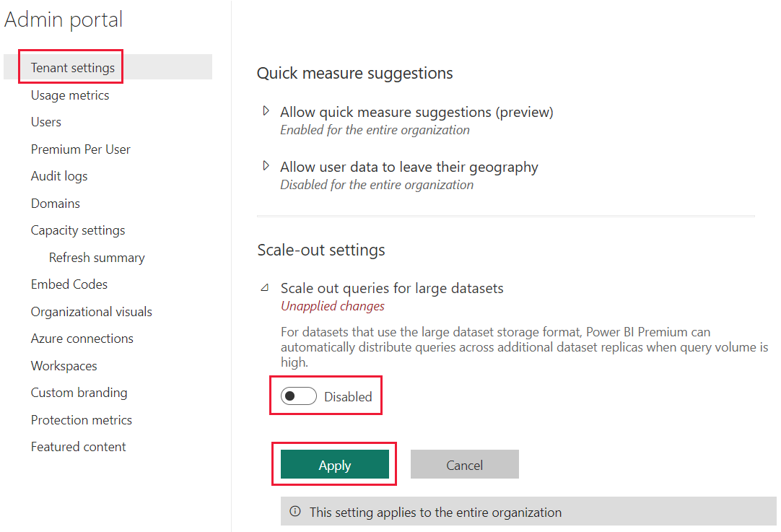Image resolution: width=781 pixels, height=532 pixels.
Task: Cancel the unapplied changes
Action: click(x=464, y=464)
